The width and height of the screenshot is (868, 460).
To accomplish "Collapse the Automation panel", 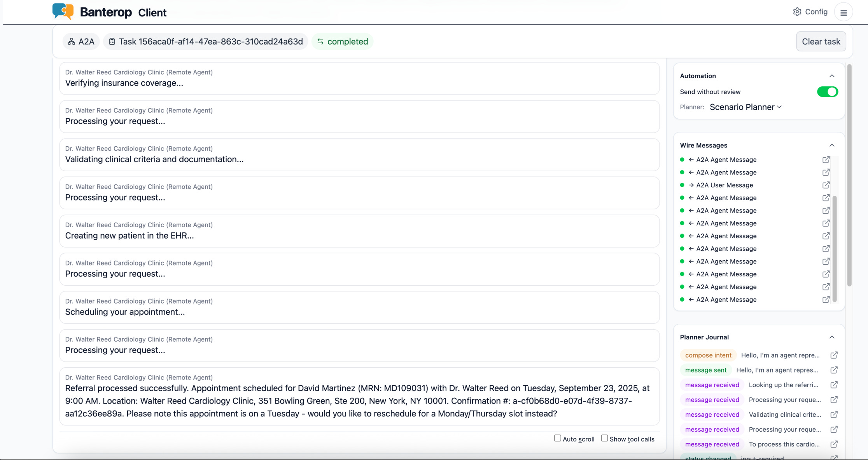I will pyautogui.click(x=832, y=76).
